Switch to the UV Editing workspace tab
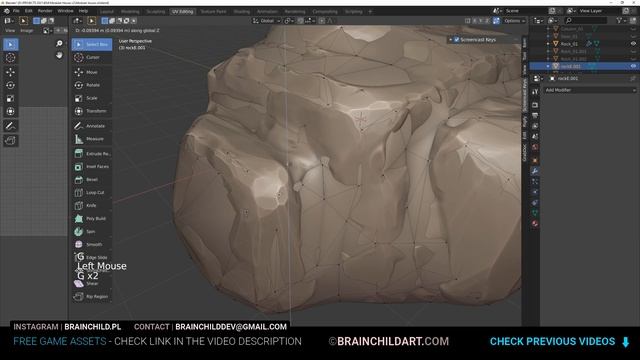The width and height of the screenshot is (640, 360). [182, 11]
